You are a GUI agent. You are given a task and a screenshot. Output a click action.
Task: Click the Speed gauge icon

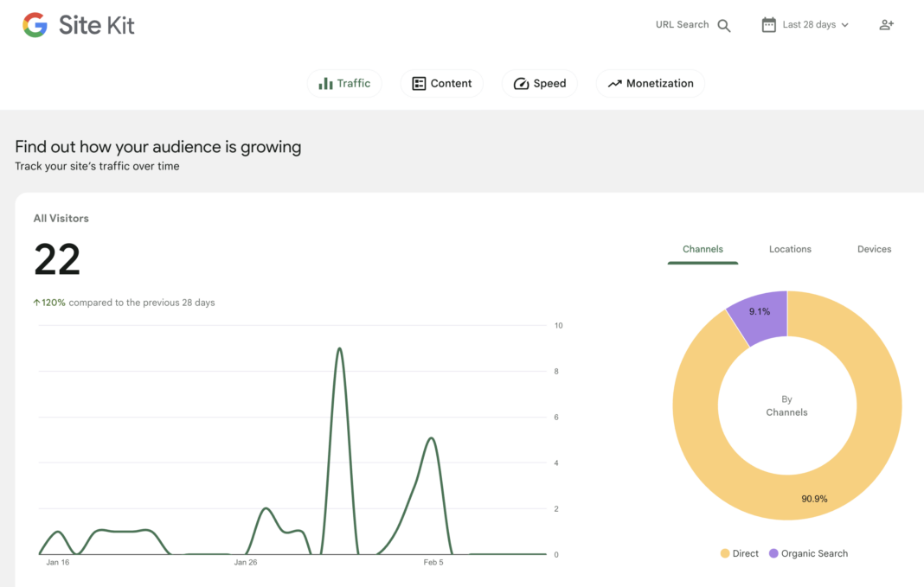pyautogui.click(x=521, y=84)
